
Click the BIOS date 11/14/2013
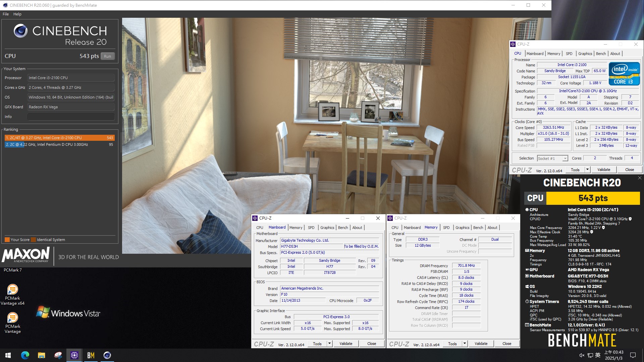pos(303,301)
